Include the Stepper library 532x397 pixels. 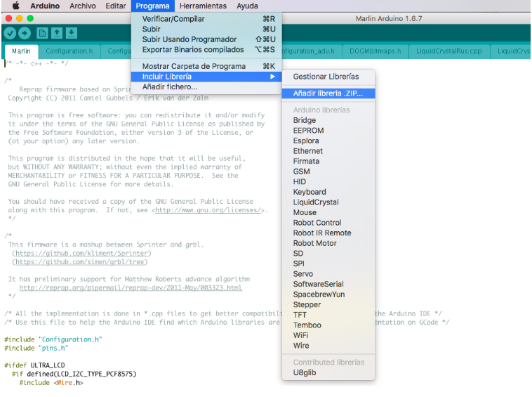pos(328,305)
